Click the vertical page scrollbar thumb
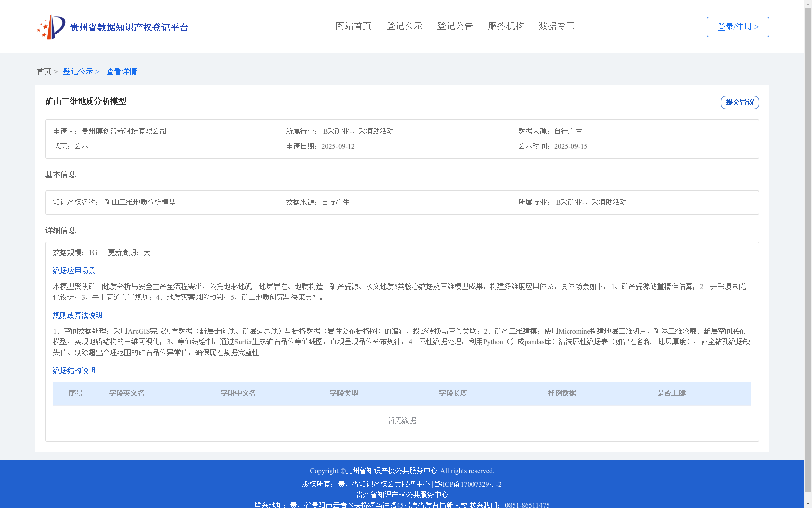812x508 pixels. point(808,250)
